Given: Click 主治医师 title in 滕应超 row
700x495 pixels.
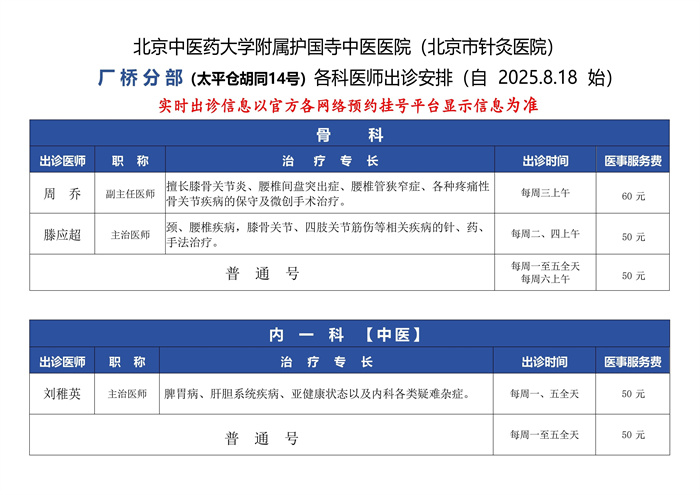Looking at the screenshot, I should [x=130, y=235].
